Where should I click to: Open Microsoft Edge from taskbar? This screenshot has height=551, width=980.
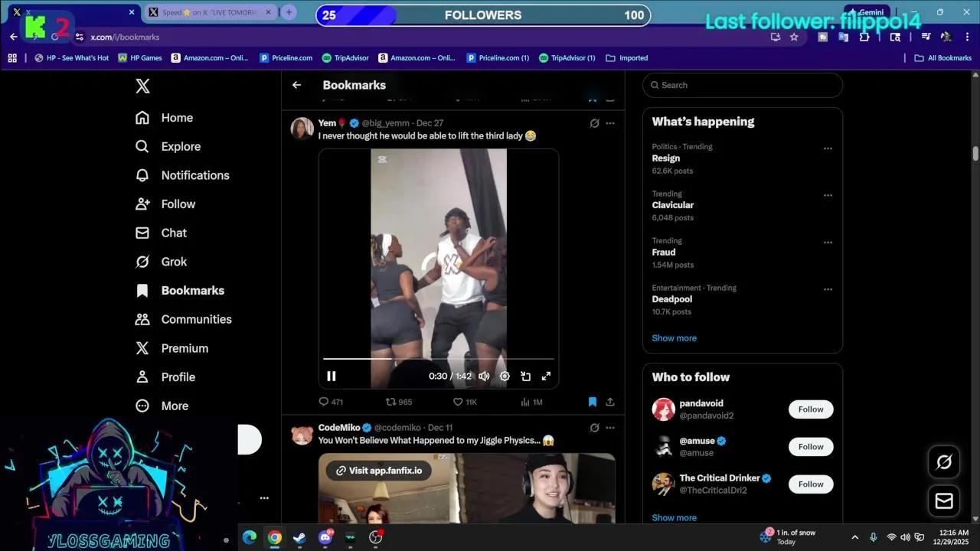click(250, 537)
